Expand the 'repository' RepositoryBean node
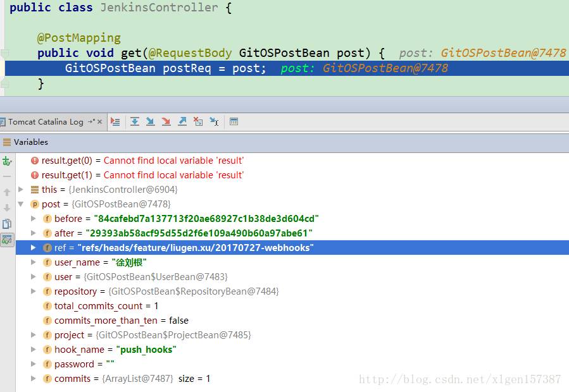 click(x=34, y=291)
